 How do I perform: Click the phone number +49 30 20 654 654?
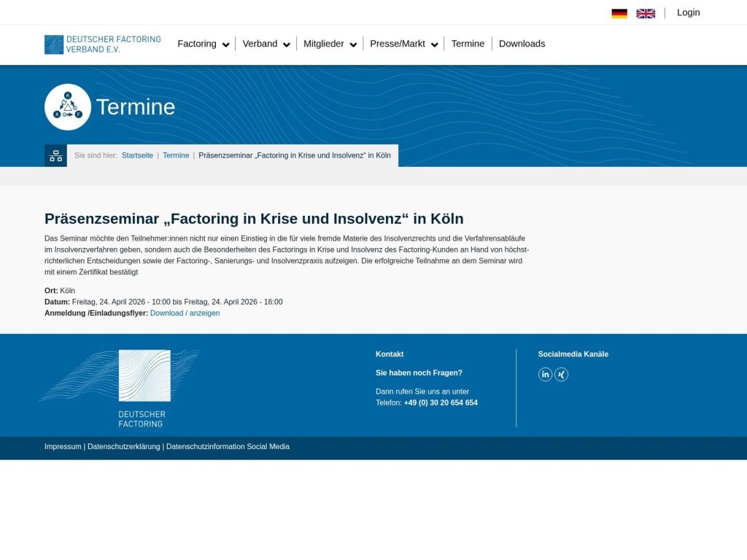tap(441, 402)
